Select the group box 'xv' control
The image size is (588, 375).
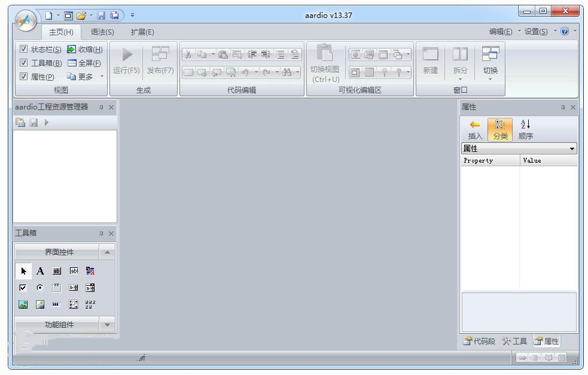(x=57, y=288)
